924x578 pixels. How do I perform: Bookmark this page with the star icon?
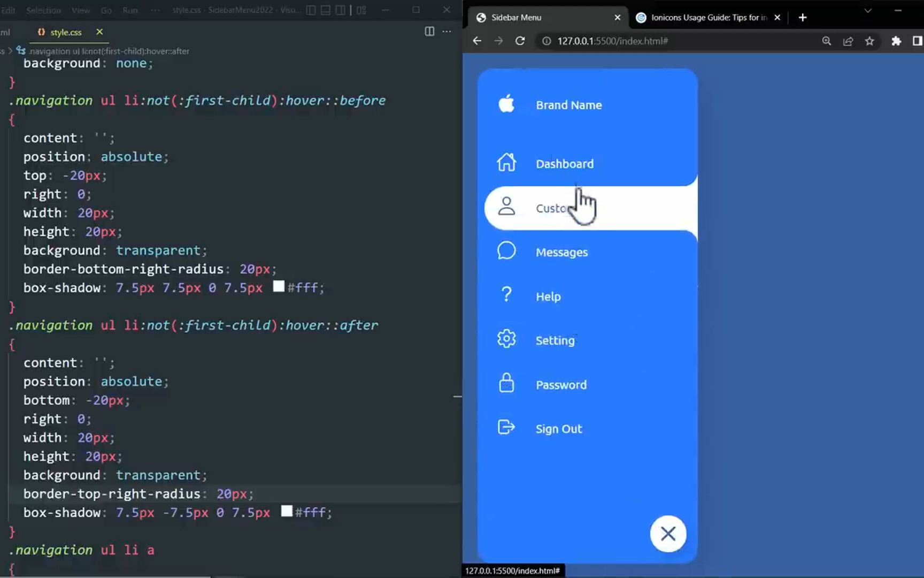click(x=869, y=41)
